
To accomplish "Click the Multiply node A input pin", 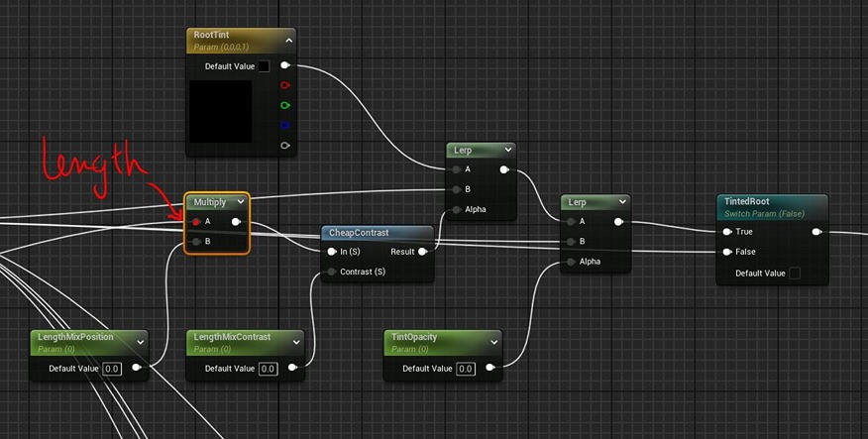I will pyautogui.click(x=196, y=222).
